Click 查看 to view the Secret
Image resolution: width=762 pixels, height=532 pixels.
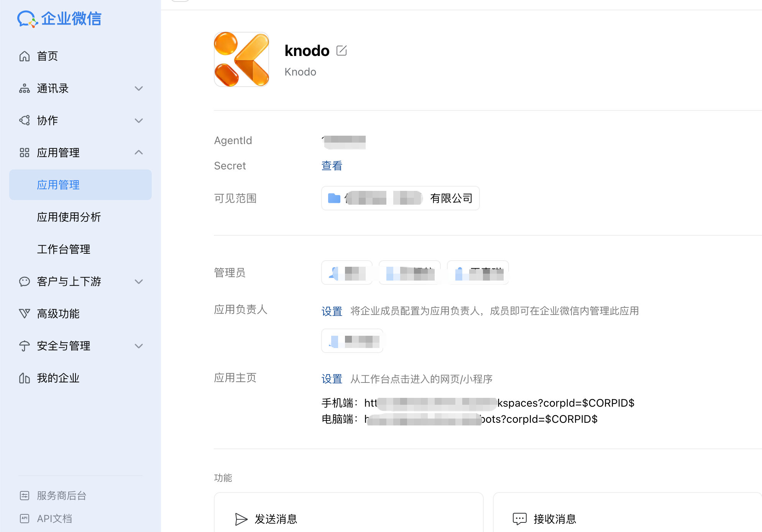tap(332, 166)
